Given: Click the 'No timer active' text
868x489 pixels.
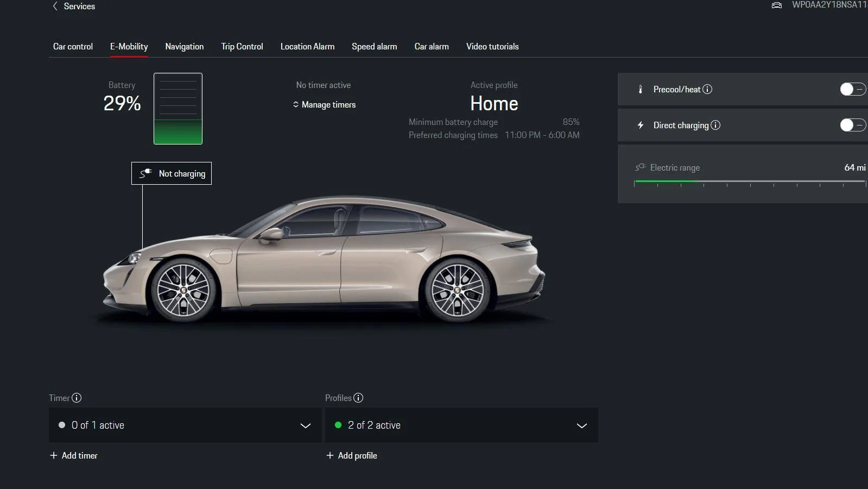Looking at the screenshot, I should click(324, 85).
